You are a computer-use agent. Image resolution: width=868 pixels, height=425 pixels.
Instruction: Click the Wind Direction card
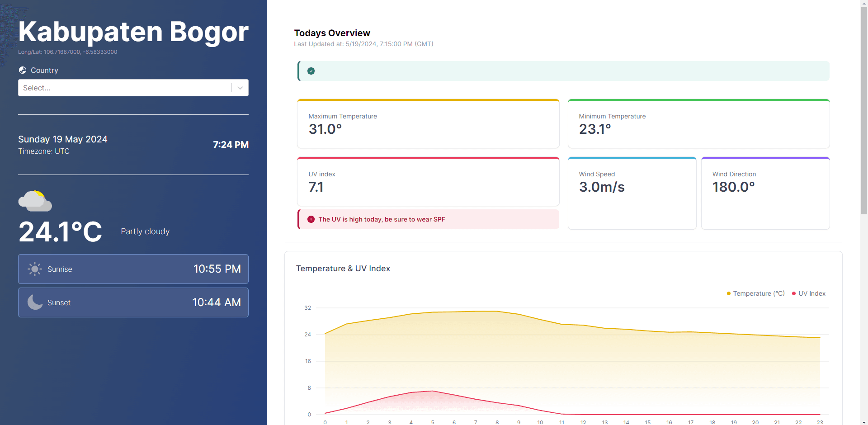pos(765,194)
